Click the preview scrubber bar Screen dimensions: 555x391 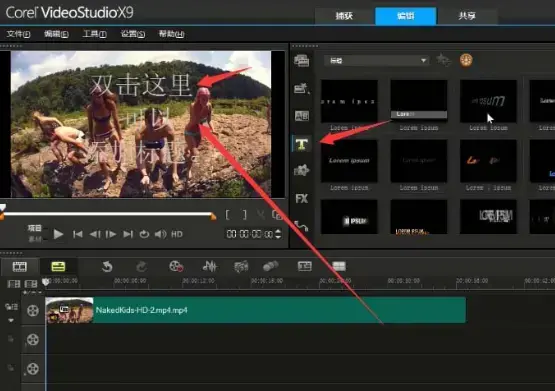pyautogui.click(x=108, y=214)
